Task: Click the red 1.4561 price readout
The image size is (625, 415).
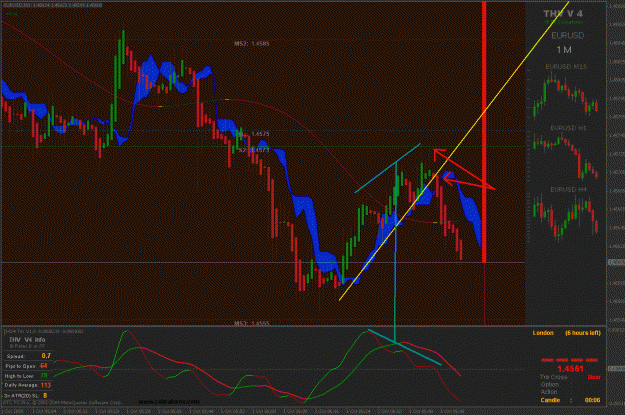Action: [x=570, y=369]
